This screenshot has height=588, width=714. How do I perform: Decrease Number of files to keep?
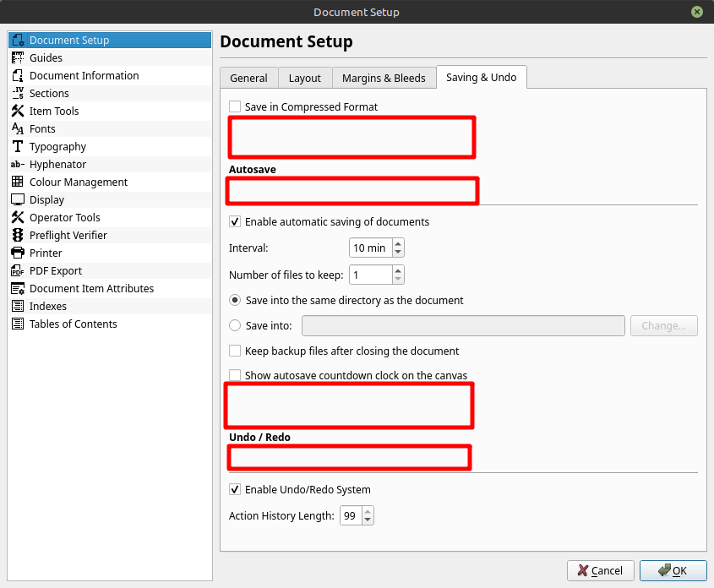pyautogui.click(x=398, y=280)
